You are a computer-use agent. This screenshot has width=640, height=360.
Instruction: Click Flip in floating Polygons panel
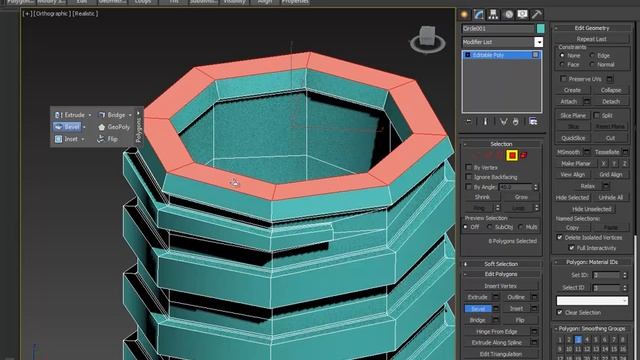[x=108, y=139]
